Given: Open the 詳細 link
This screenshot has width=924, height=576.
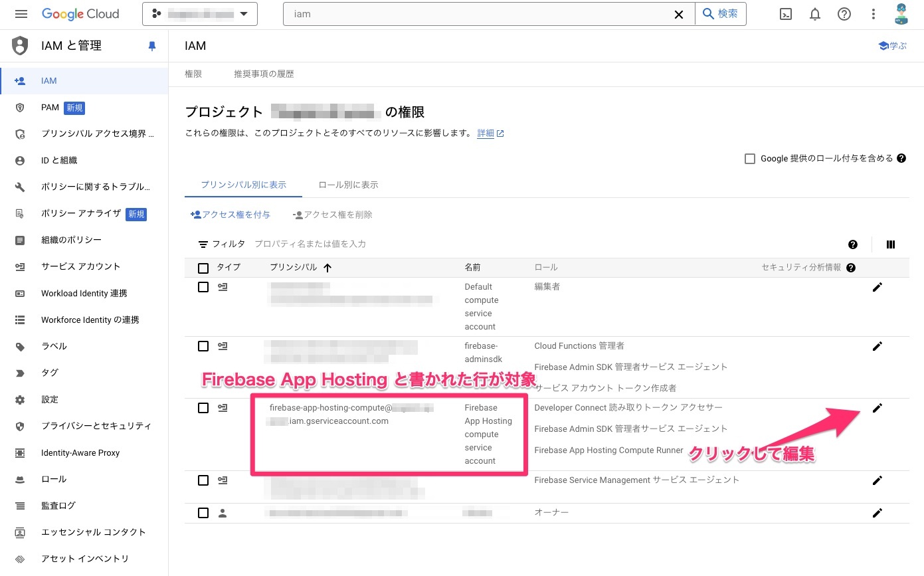Looking at the screenshot, I should pyautogui.click(x=490, y=133).
